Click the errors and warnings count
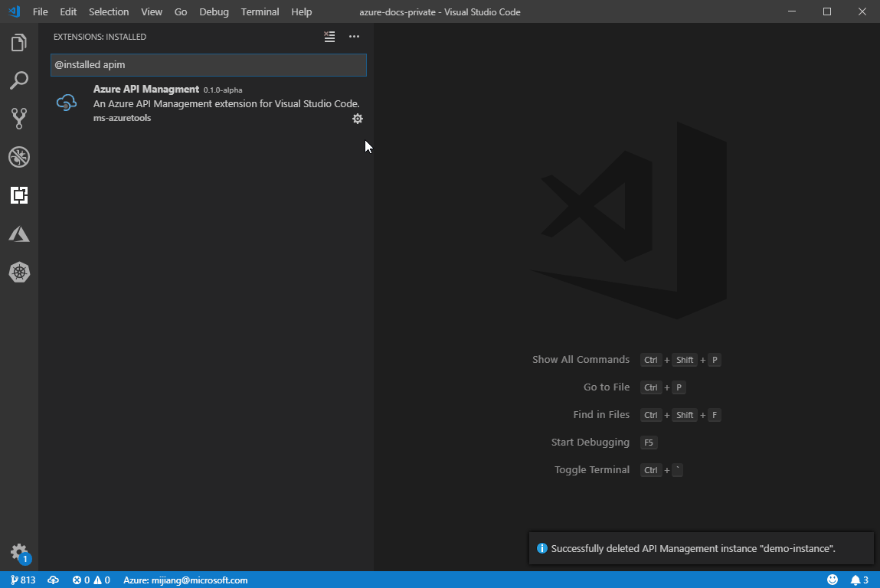This screenshot has height=588, width=880. pos(91,580)
